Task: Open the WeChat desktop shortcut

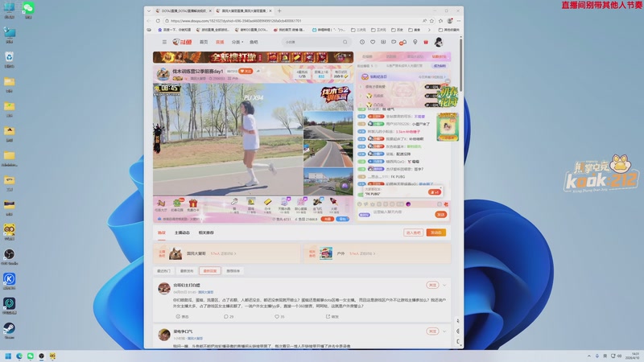Action: (x=28, y=10)
